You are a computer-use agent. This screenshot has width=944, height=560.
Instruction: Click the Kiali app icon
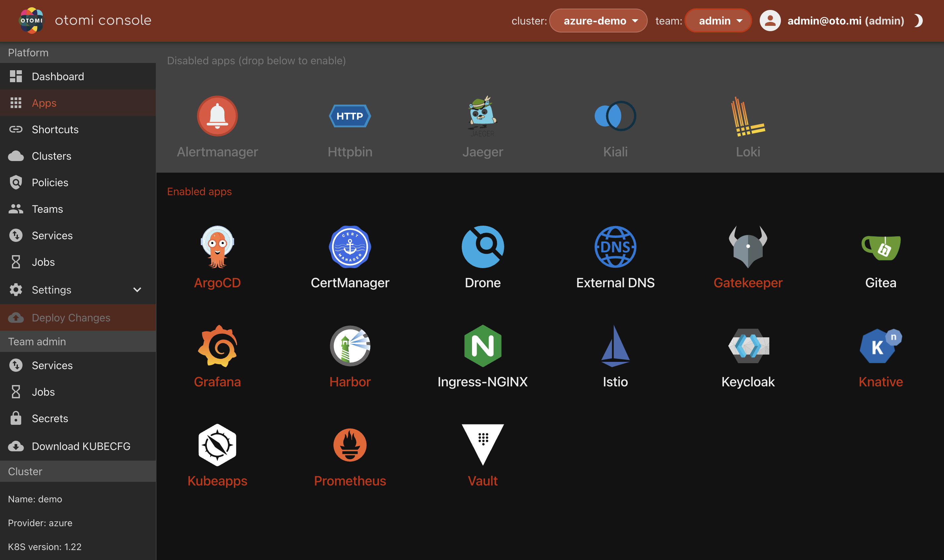coord(615,116)
